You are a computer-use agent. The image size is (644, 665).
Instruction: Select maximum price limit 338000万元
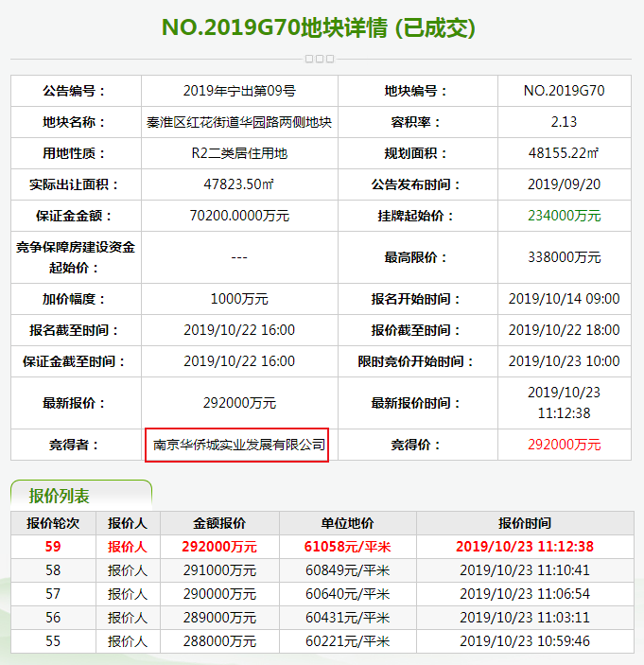[x=565, y=257]
